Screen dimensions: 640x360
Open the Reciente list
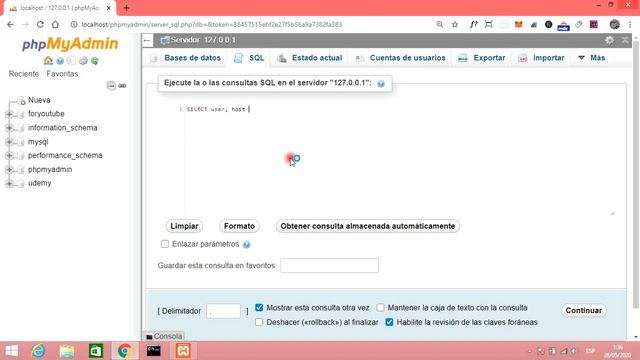(x=24, y=74)
